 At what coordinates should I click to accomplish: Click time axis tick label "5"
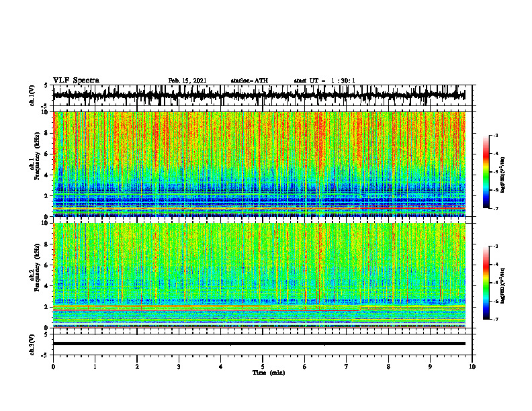point(263,367)
